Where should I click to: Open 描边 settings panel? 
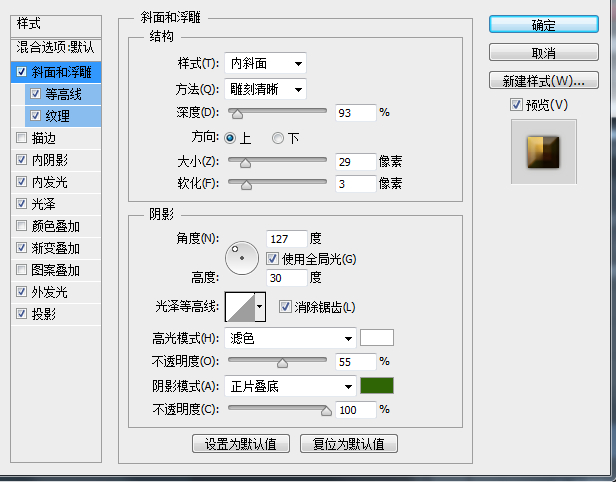44,138
